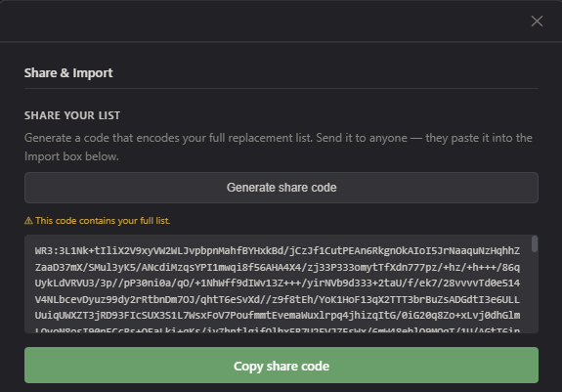Click the warning triangle icon

28,221
